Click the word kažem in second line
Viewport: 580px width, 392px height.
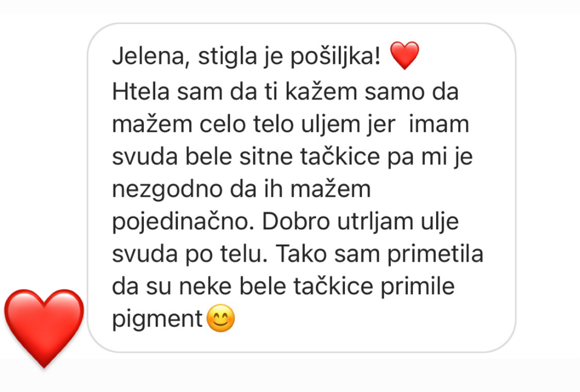point(321,91)
